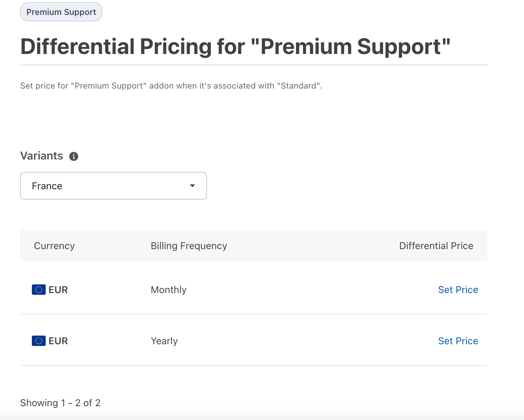Click the Variants section label
This screenshot has height=420, width=524.
(x=42, y=156)
